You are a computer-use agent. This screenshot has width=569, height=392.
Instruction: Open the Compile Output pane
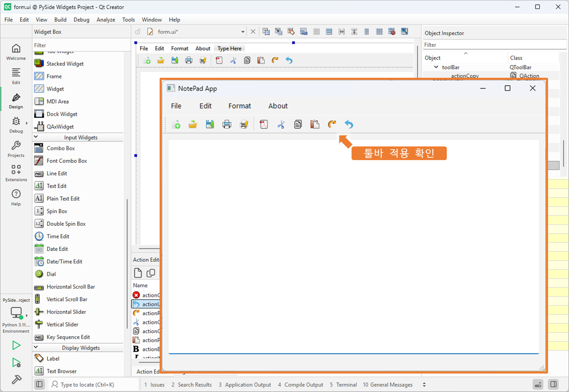pyautogui.click(x=300, y=385)
